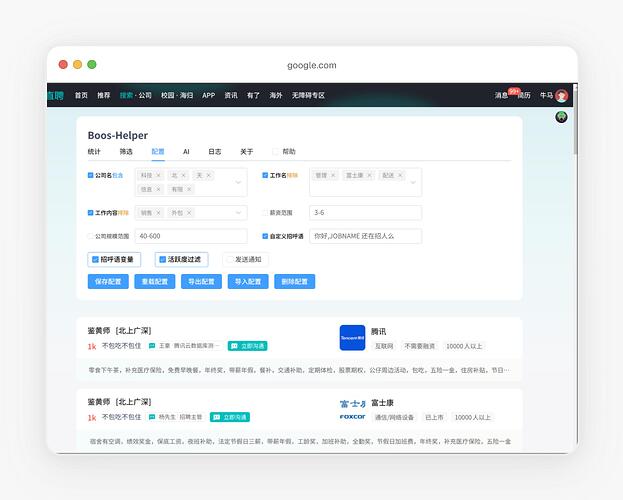Remove the 科技 tag from company name filter
The height and width of the screenshot is (500, 623).
(158, 175)
